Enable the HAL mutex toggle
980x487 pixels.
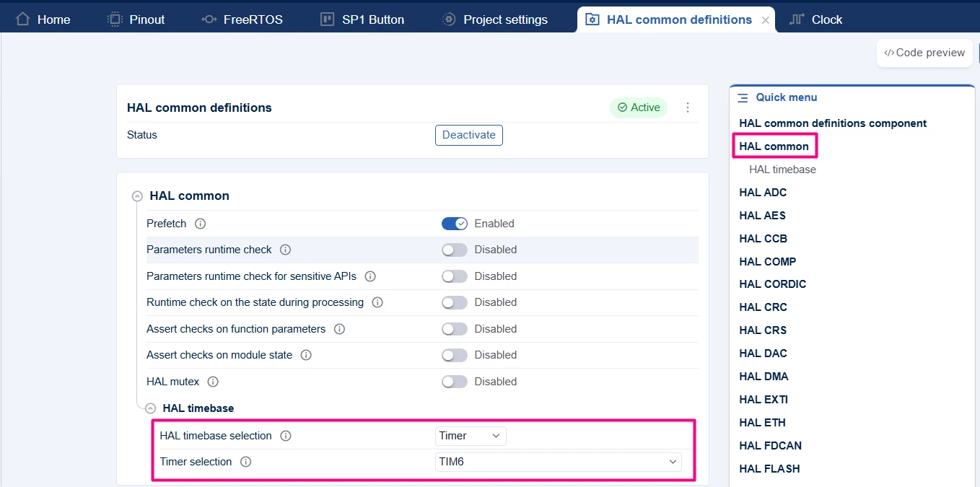(x=455, y=382)
